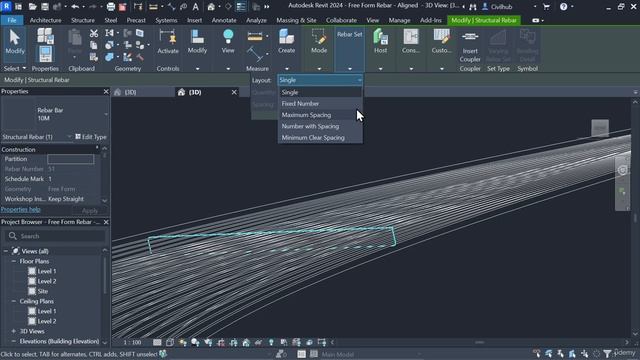Close the active {3D} view tab

(x=234, y=92)
